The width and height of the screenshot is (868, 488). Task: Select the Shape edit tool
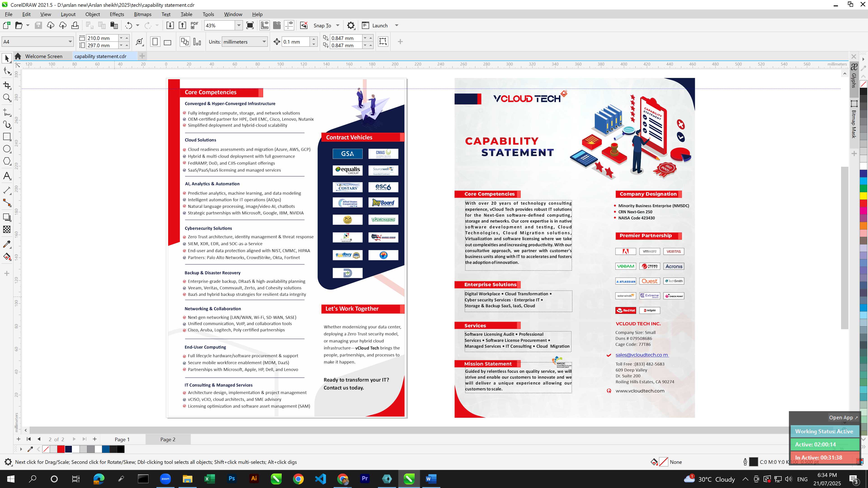pyautogui.click(x=7, y=71)
